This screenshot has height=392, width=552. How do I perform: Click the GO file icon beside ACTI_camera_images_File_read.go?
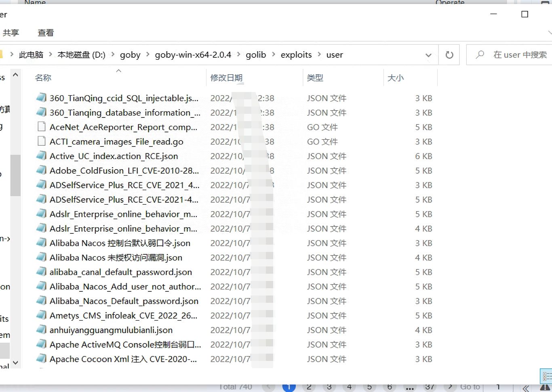click(x=41, y=141)
